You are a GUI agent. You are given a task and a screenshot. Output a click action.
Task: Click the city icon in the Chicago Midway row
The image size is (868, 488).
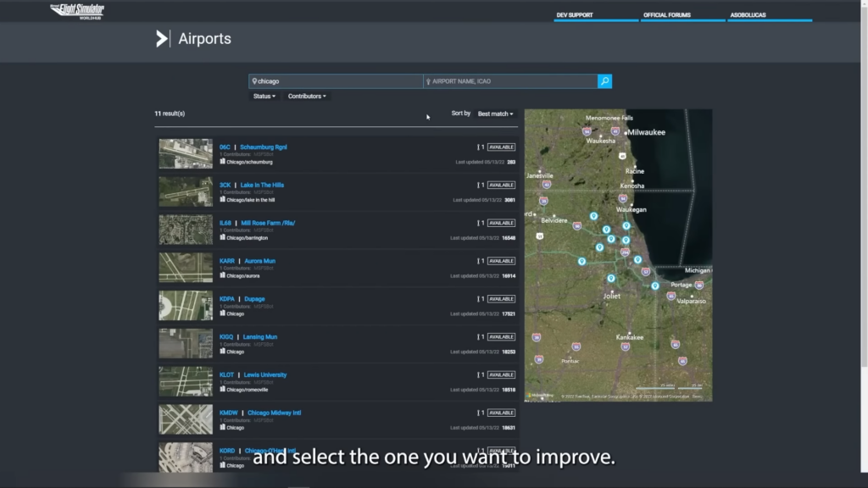pyautogui.click(x=223, y=427)
